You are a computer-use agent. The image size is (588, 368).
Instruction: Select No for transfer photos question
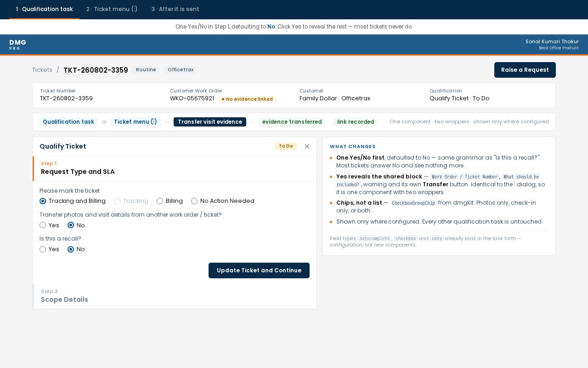pos(76,225)
